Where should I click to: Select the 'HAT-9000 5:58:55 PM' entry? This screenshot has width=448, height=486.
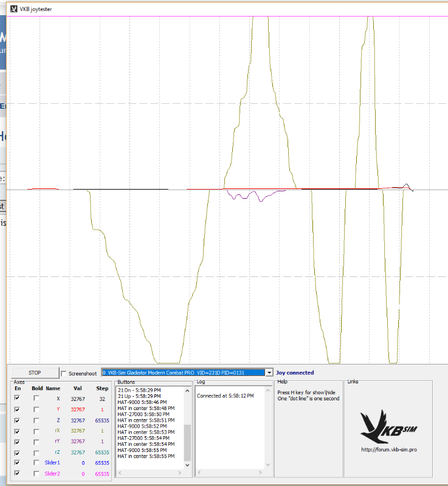point(142,450)
